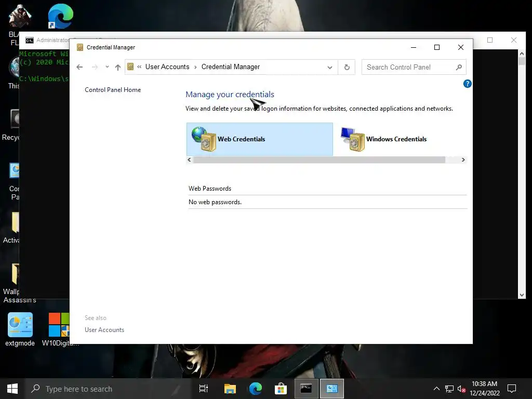Click the Command Prompt scrollbar down arrow
Image resolution: width=532 pixels, height=399 pixels.
(522, 295)
